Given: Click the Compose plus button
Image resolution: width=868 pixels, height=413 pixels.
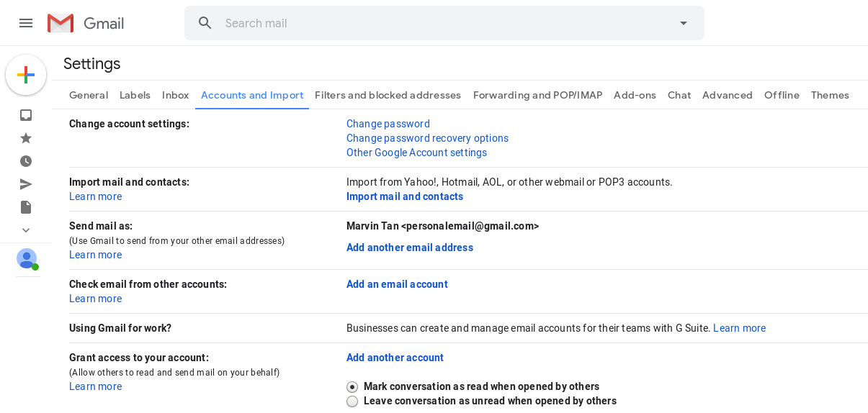Looking at the screenshot, I should (26, 75).
